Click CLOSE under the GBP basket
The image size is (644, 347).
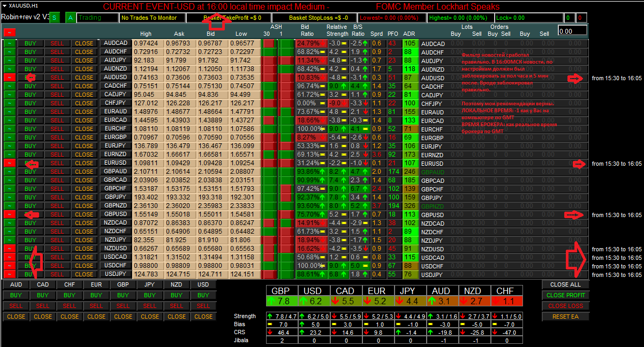(123, 317)
